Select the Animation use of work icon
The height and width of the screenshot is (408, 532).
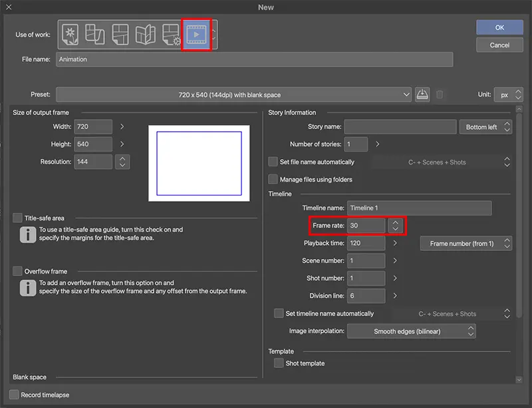[x=196, y=35]
